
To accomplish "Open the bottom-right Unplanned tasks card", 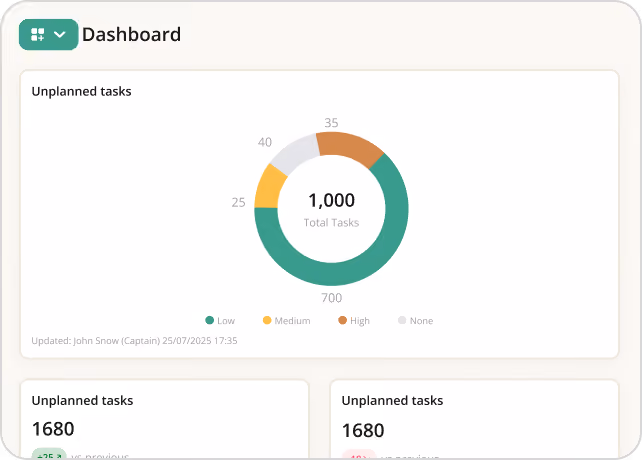I will point(474,419).
